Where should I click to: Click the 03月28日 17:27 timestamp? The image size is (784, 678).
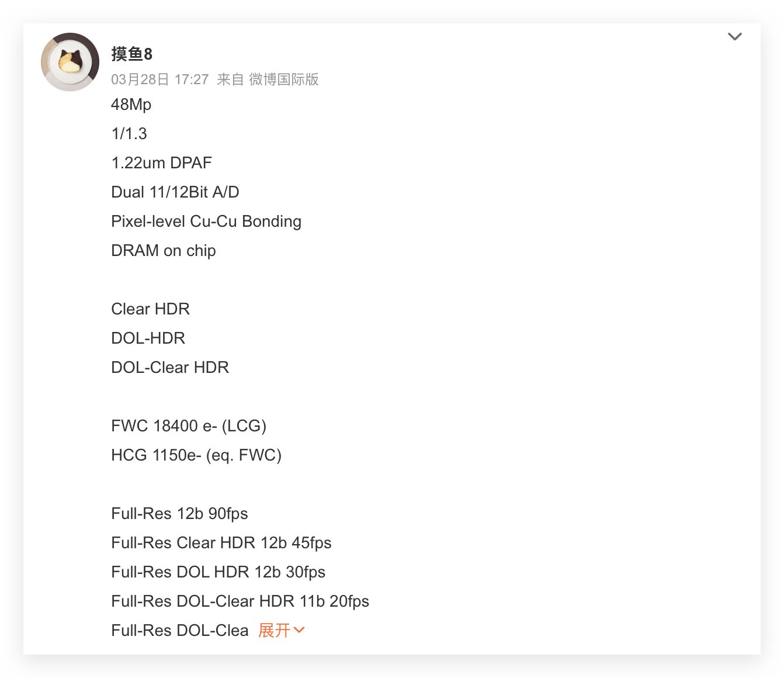160,79
